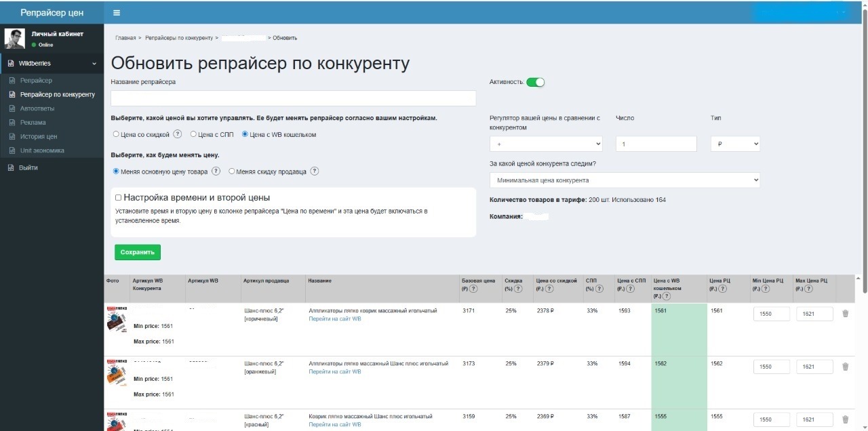Delete the оранжевый product row with trash icon

(845, 367)
